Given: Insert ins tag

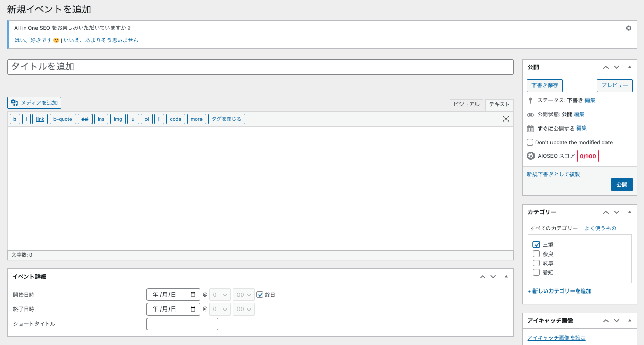Looking at the screenshot, I should coord(101,119).
